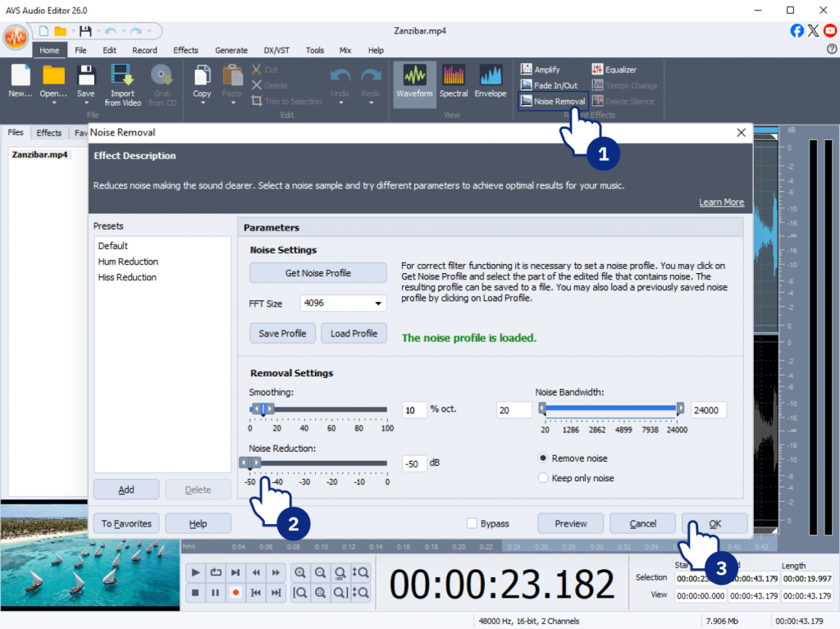840x629 pixels.
Task: Click the Noise Reduction slider track
Action: (328, 463)
